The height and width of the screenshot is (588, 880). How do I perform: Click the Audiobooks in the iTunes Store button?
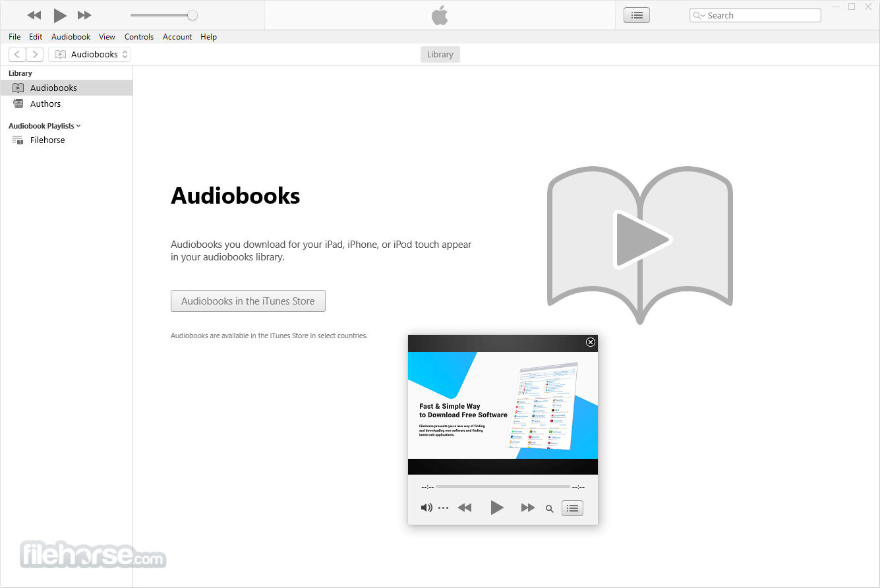tap(248, 301)
